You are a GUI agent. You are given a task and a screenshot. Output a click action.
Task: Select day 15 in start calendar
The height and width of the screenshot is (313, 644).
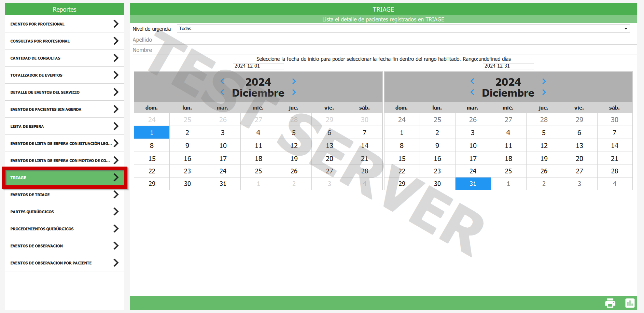(x=152, y=159)
